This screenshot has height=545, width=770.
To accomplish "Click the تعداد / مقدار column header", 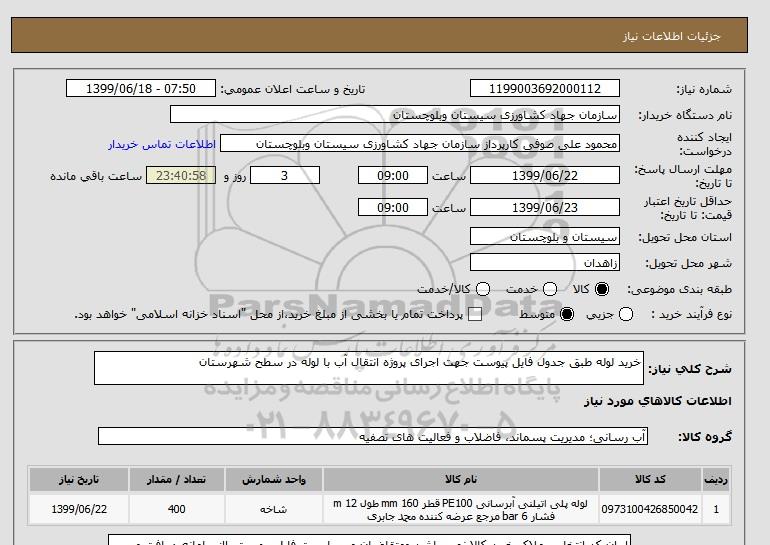I will 177,480.
